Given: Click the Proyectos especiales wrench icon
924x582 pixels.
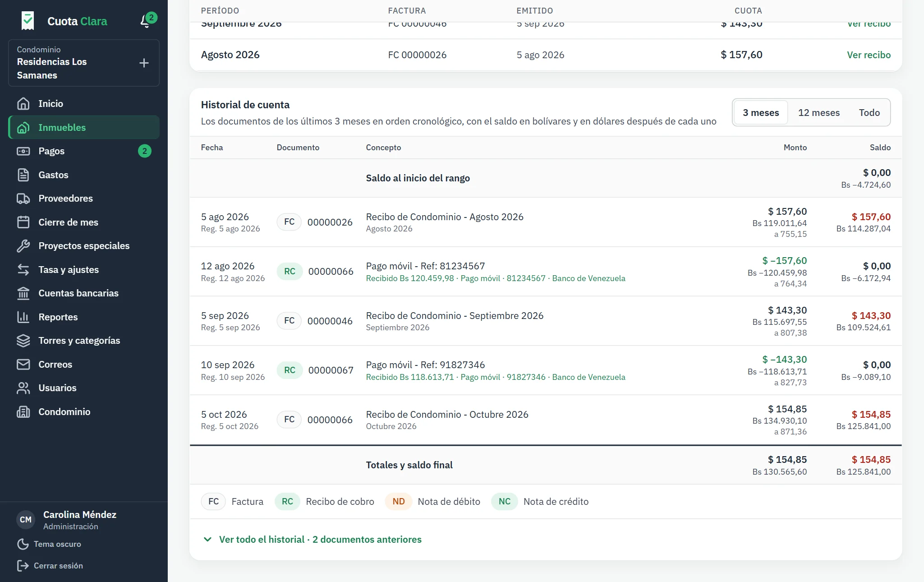Looking at the screenshot, I should 23,246.
